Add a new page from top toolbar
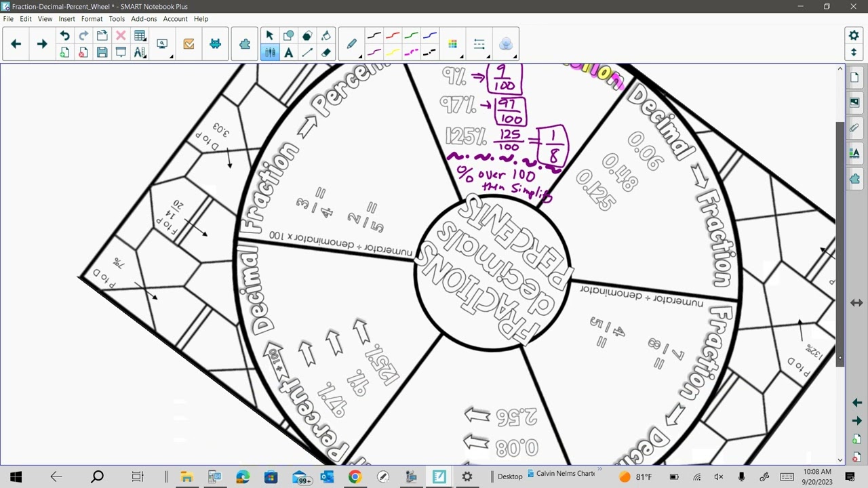The width and height of the screenshot is (868, 488). click(x=64, y=52)
